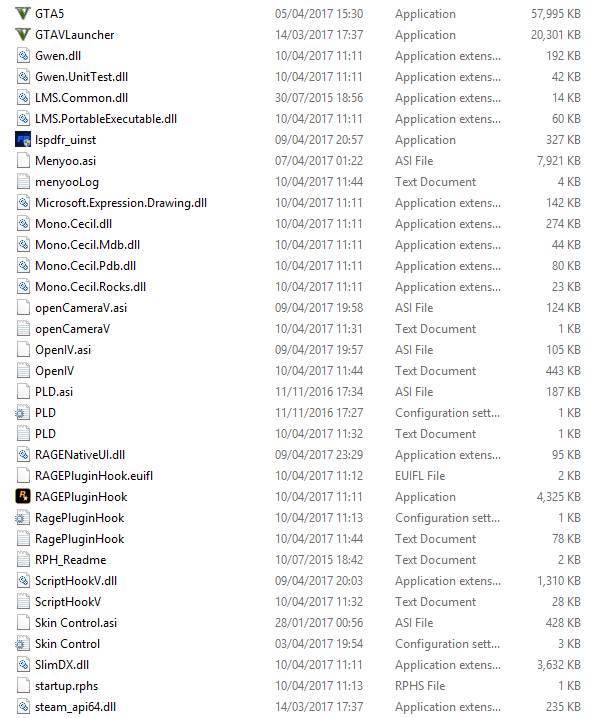Image resolution: width=612 pixels, height=718 pixels.
Task: Click the 7,921 KB size value
Action: 559,161
